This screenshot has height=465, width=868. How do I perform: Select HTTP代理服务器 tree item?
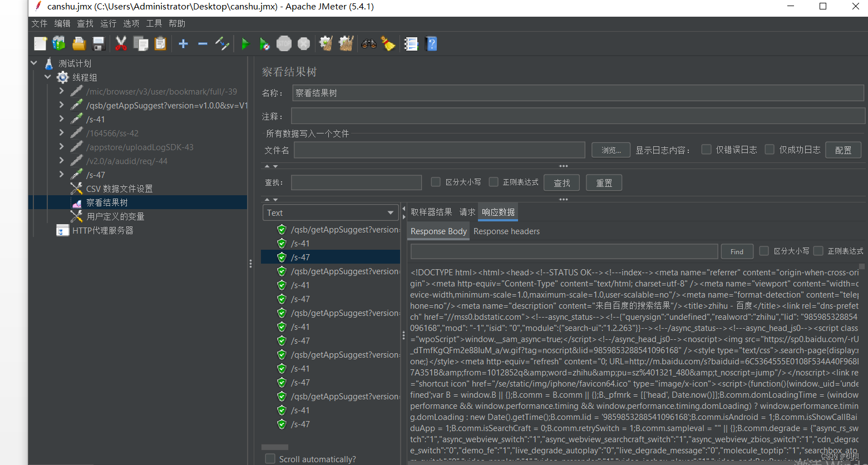click(x=103, y=230)
